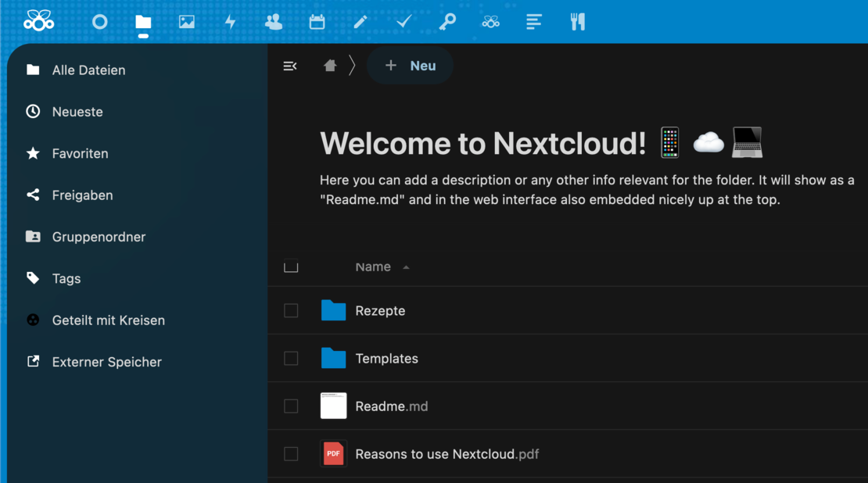Open the Calendar app icon
The width and height of the screenshot is (868, 483).
[317, 21]
